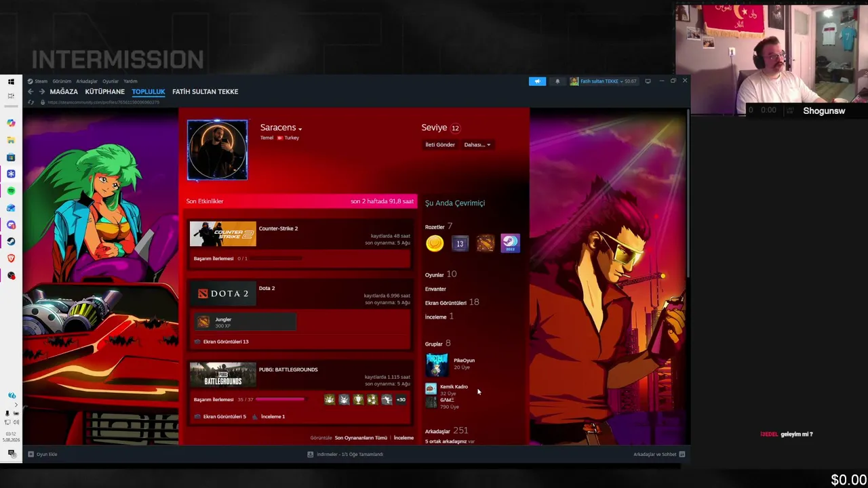Open the Oyunlar menu
Image resolution: width=868 pixels, height=488 pixels.
click(x=111, y=81)
